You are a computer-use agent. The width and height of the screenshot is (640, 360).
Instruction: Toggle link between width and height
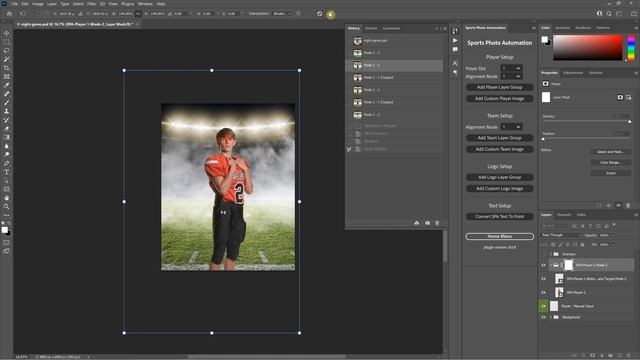click(x=138, y=13)
